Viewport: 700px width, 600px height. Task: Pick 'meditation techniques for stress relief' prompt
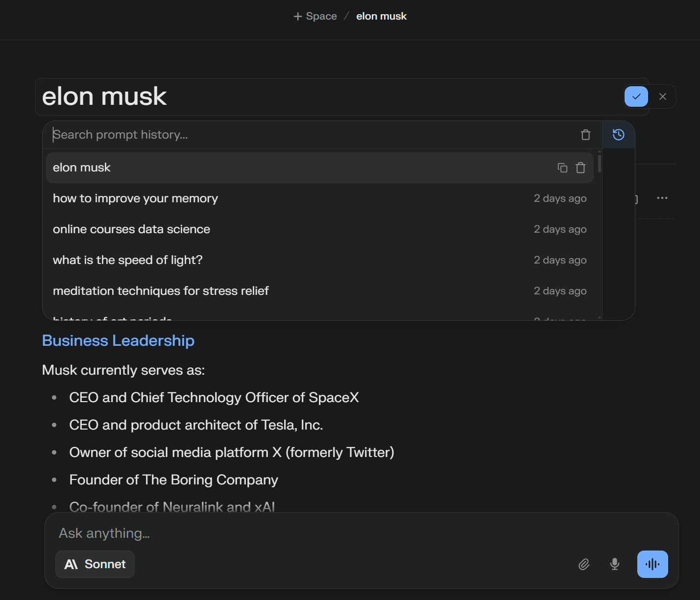point(161,291)
